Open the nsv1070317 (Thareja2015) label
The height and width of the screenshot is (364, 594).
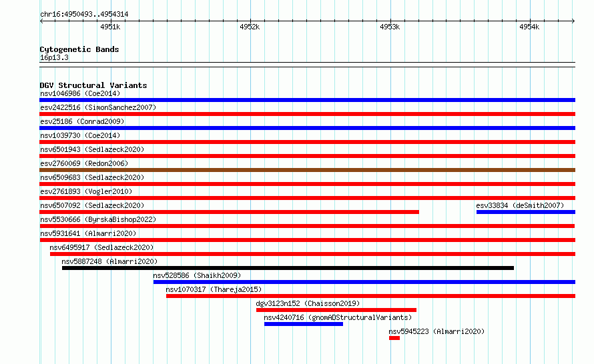[x=214, y=289]
